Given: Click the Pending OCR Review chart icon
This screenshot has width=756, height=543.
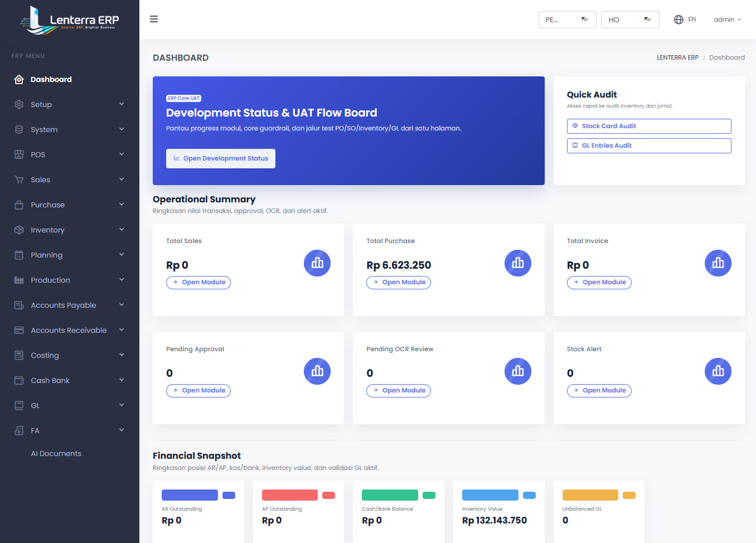Looking at the screenshot, I should click(518, 371).
